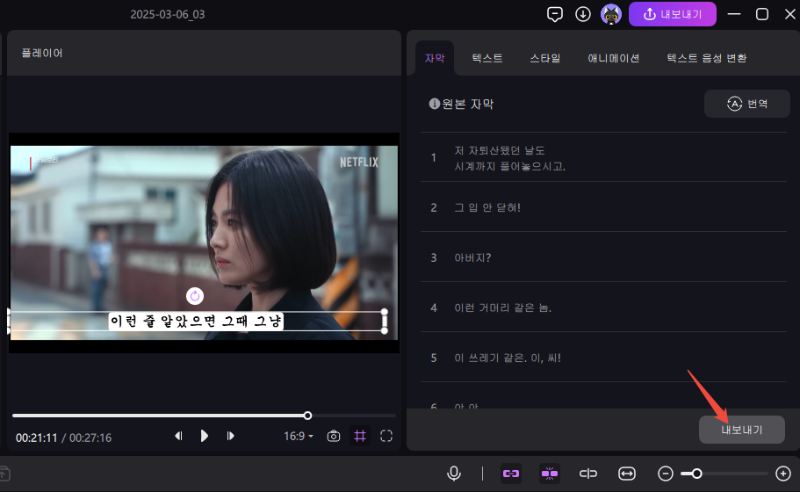The height and width of the screenshot is (492, 800).
Task: Click the rotate handle above subtitle box
Action: point(195,296)
